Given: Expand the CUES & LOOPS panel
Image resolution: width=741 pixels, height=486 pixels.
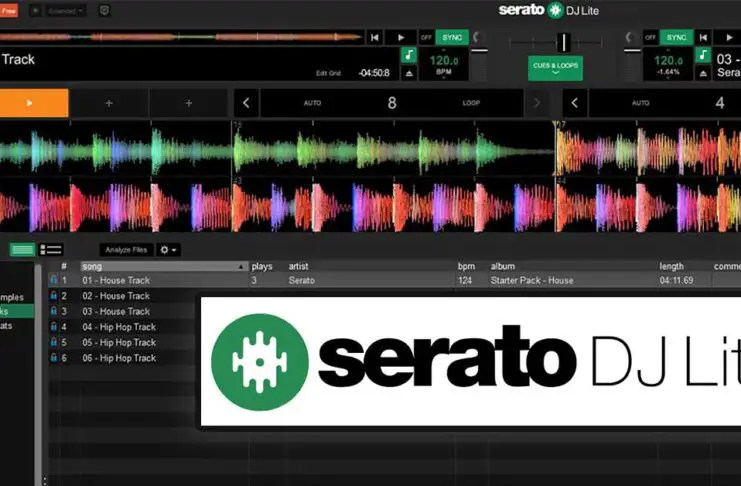Looking at the screenshot, I should [555, 68].
